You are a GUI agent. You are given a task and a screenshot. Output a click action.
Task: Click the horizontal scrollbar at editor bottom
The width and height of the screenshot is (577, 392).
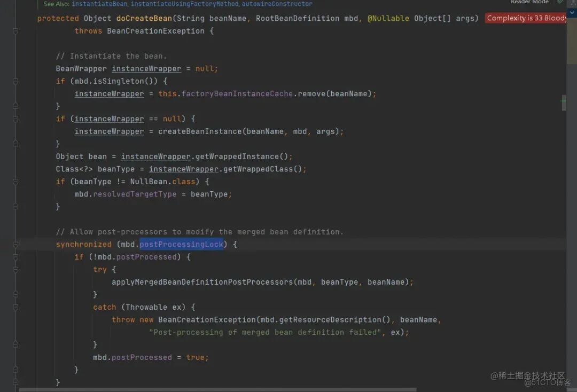click(x=217, y=389)
